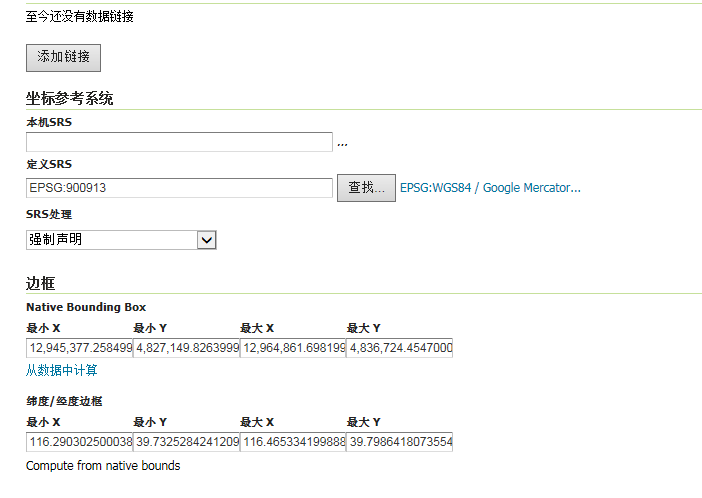Click Native Bounding Box 最大 X field
Viewport: 702px width, 498px height.
tap(293, 348)
